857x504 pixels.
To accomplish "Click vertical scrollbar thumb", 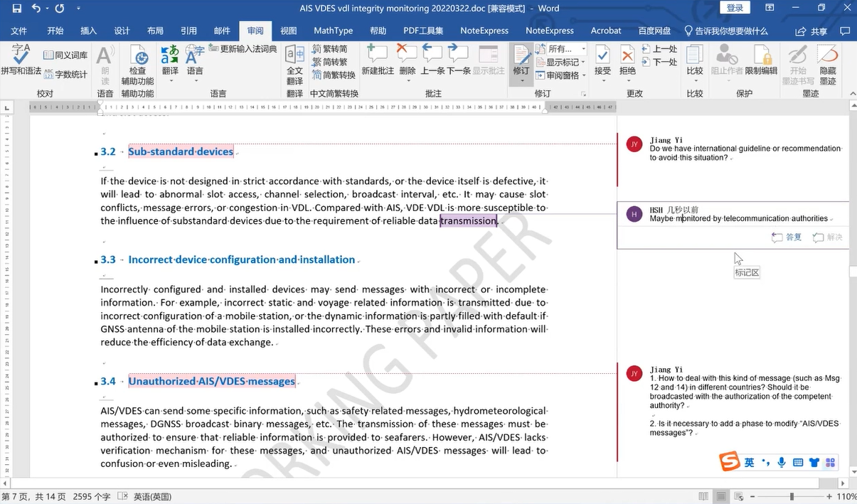I will click(x=853, y=273).
